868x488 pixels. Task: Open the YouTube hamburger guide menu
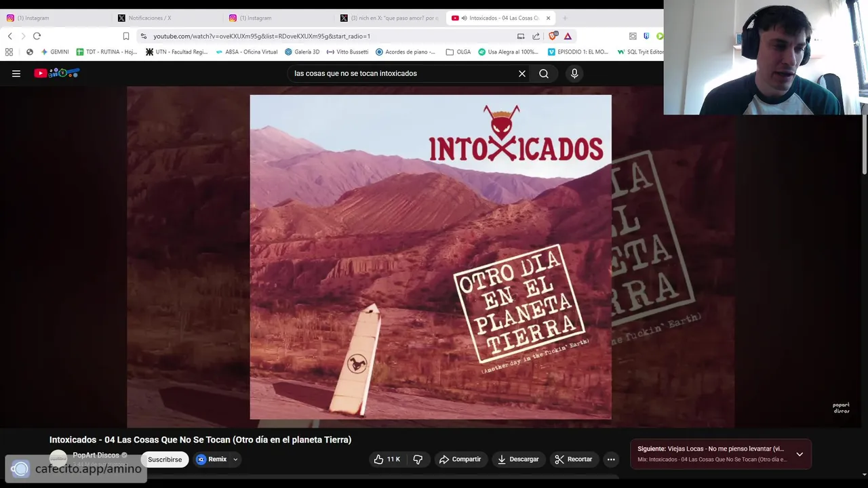(x=16, y=73)
